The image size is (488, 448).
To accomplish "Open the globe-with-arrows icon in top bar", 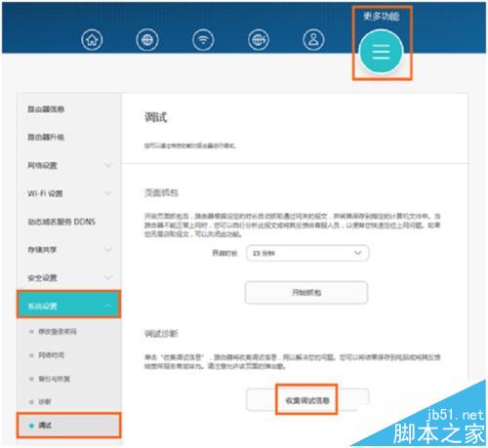I will [x=259, y=39].
